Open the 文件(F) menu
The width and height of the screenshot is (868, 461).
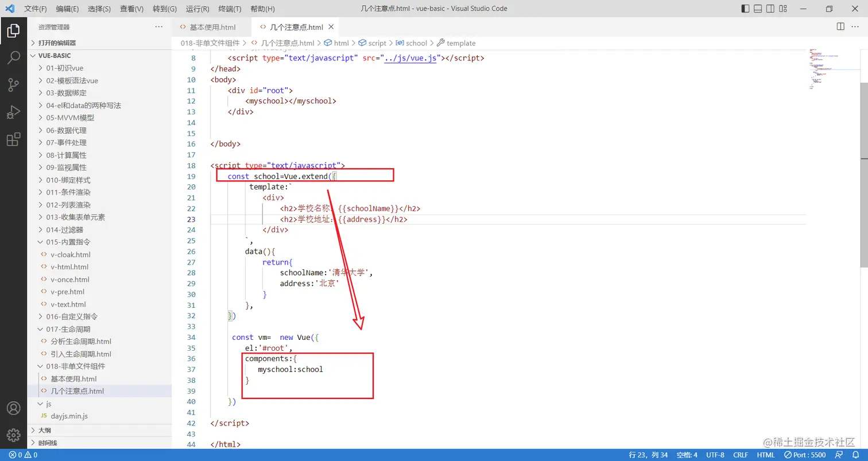pyautogui.click(x=36, y=9)
